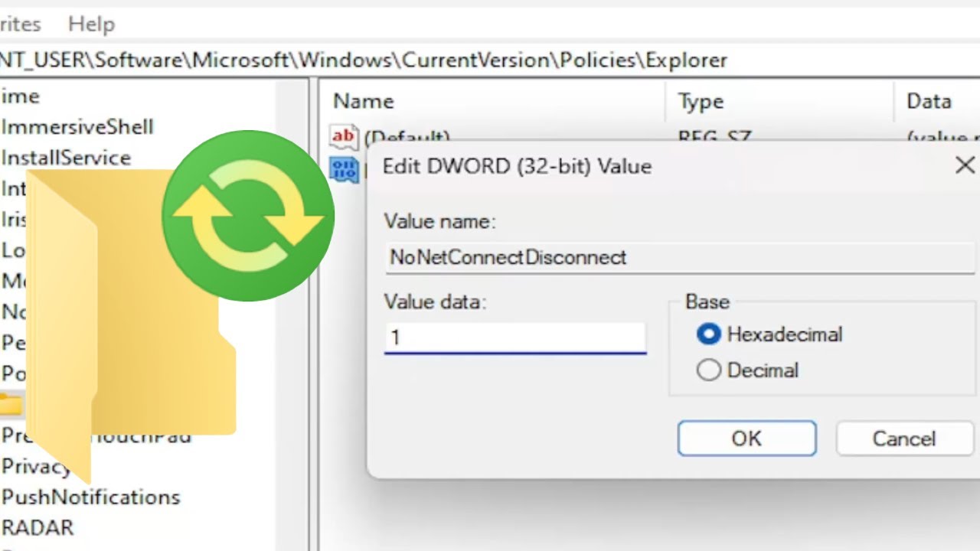
Task: Click the Value name field
Action: 679,257
